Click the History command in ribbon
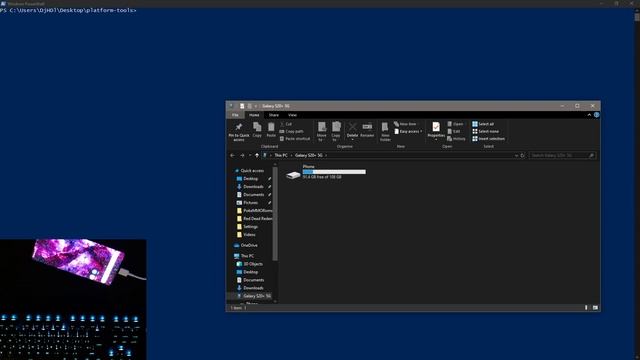 coord(456,139)
